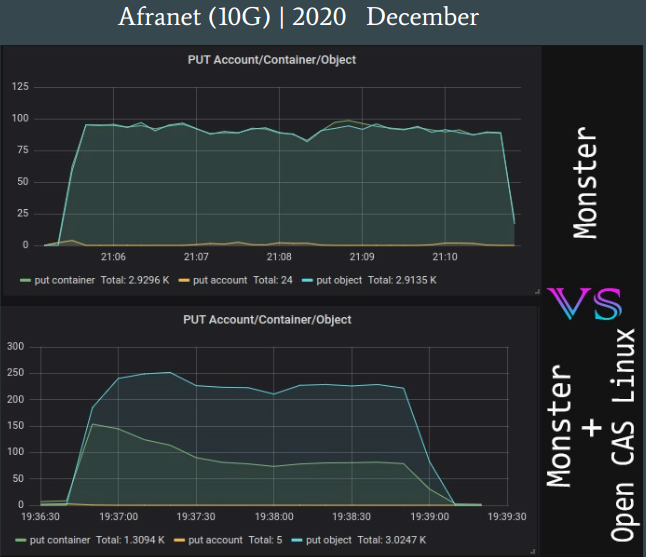Image resolution: width=646 pixels, height=557 pixels.
Task: Toggle put container series in bottom legend
Action: click(60, 540)
